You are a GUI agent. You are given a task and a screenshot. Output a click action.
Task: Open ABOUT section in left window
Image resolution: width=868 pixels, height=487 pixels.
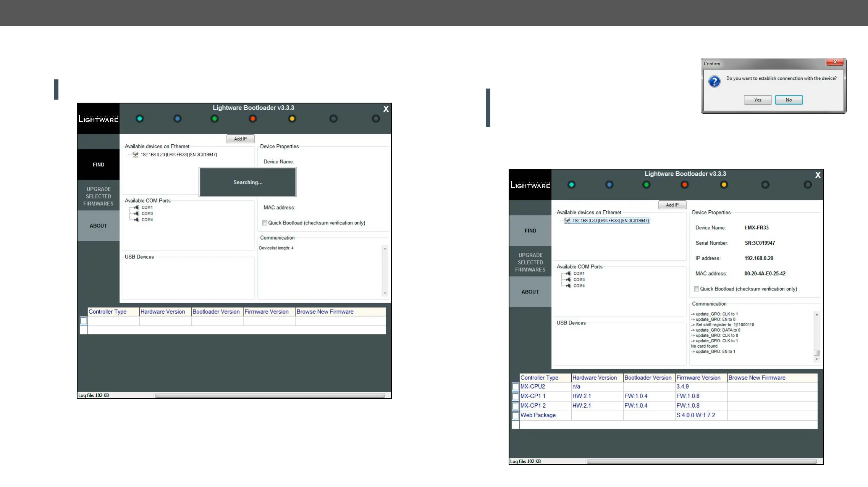98,226
